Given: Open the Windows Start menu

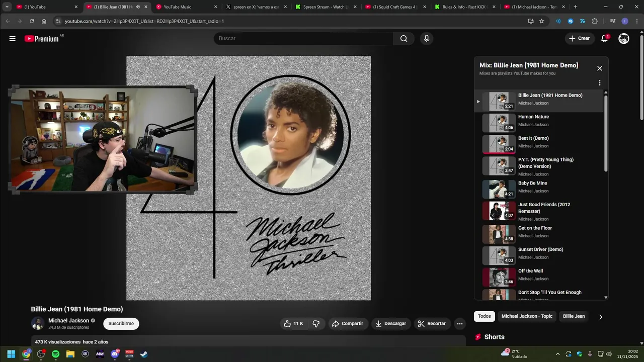Looking at the screenshot, I should pos(11,354).
